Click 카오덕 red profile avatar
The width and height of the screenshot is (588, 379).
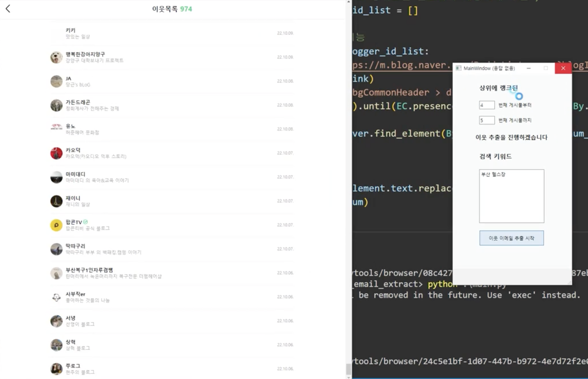click(x=56, y=153)
